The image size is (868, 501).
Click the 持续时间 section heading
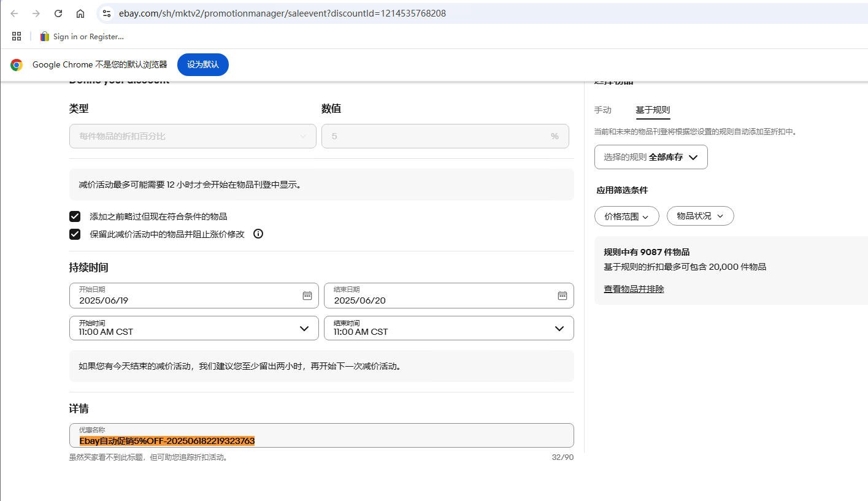(x=89, y=267)
